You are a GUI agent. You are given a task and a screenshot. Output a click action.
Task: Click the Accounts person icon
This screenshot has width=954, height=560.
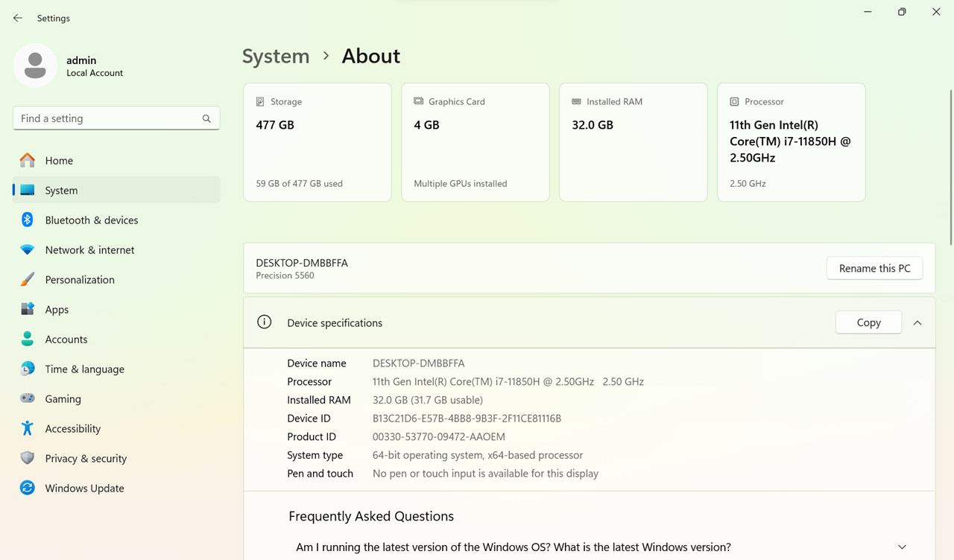click(28, 339)
